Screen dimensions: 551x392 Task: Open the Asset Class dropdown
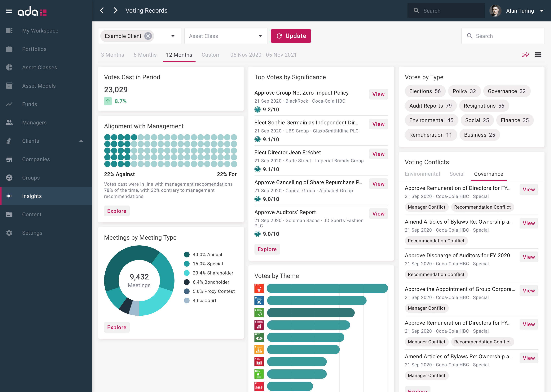click(226, 36)
